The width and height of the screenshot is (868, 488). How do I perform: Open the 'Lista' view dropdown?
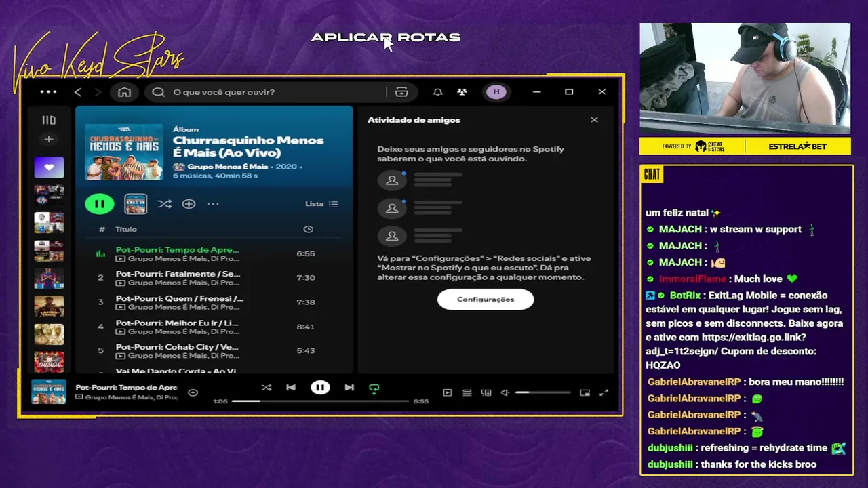[x=321, y=204]
